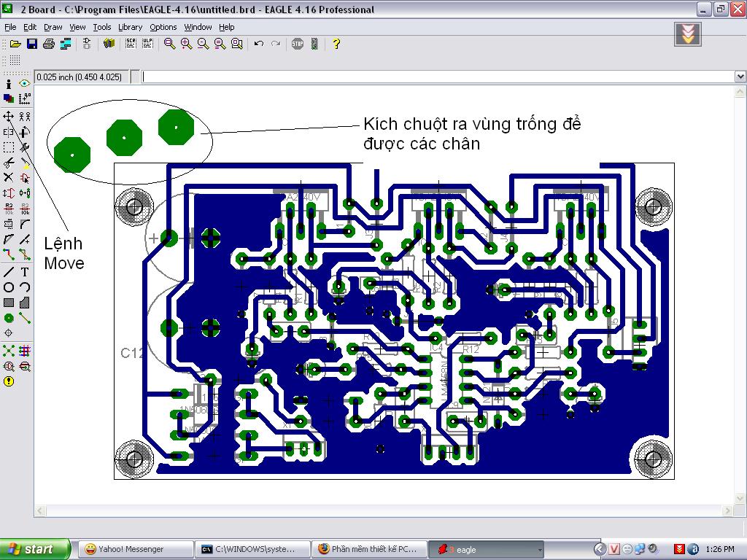This screenshot has width=747, height=560.
Task: Open the CAM Processor icon
Action: [x=66, y=44]
